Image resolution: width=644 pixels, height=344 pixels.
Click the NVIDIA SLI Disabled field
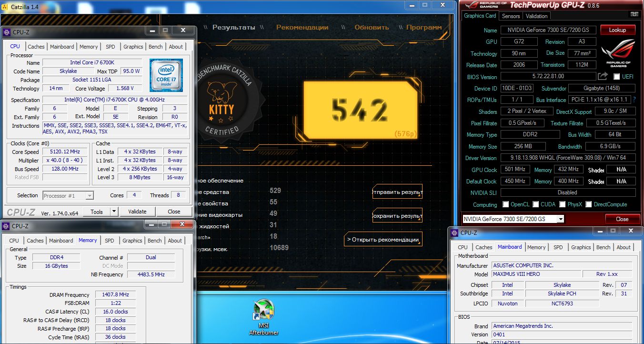coord(568,192)
